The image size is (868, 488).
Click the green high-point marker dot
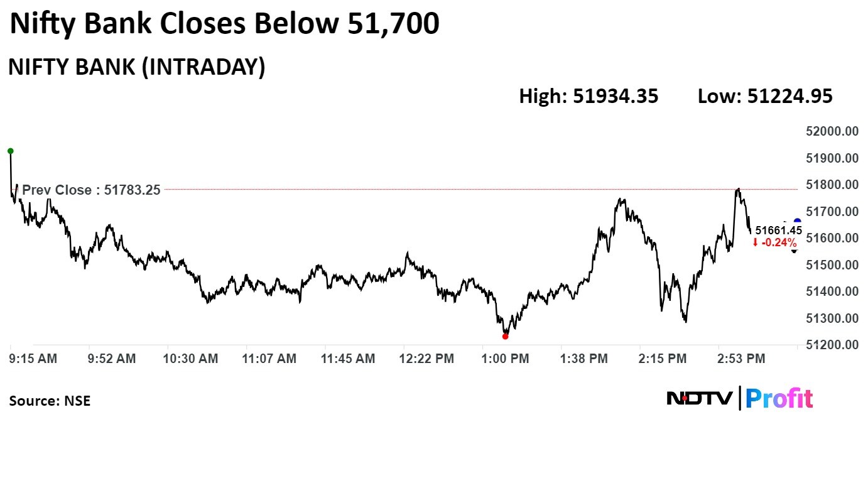10,151
